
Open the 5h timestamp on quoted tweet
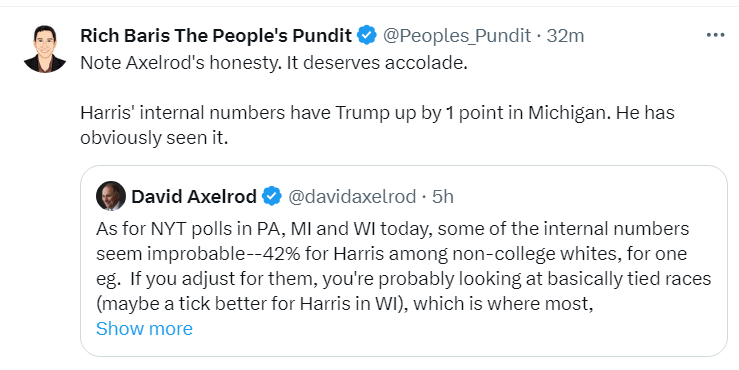click(x=443, y=197)
